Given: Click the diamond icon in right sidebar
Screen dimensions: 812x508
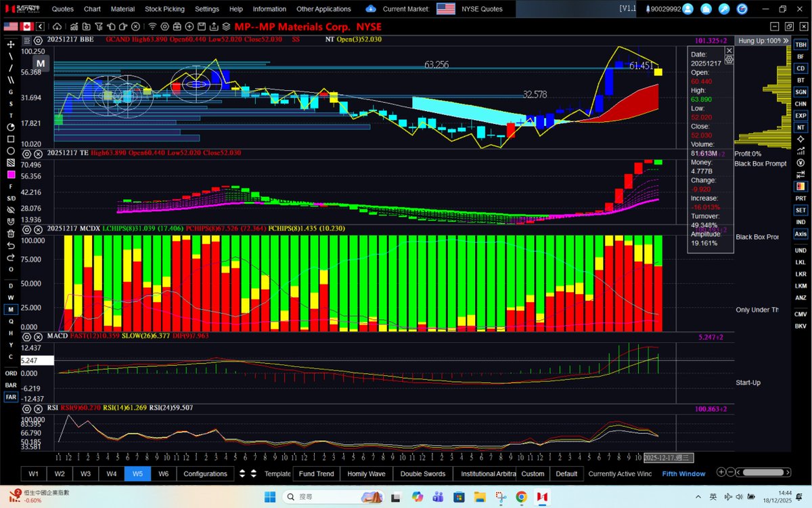Looking at the screenshot, I should 800,140.
